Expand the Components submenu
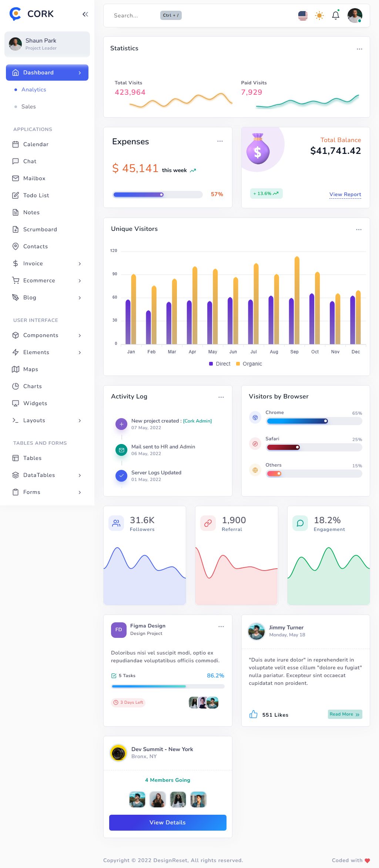379x868 pixels. click(80, 335)
